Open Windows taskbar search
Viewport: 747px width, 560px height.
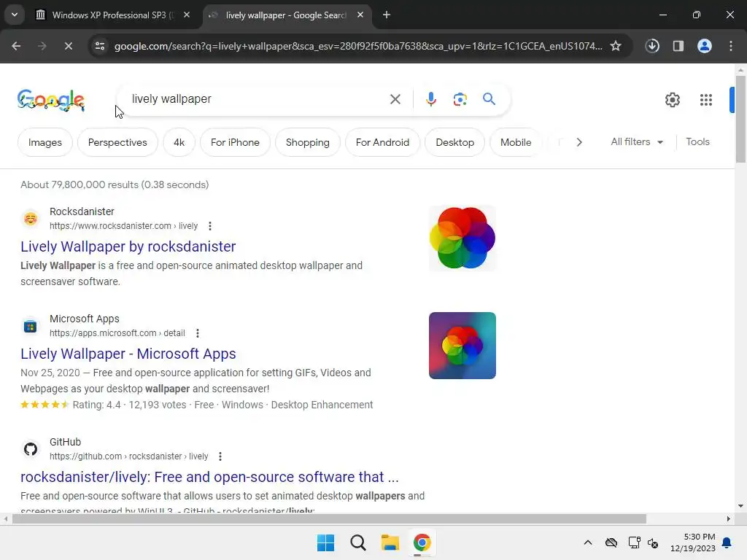pyautogui.click(x=357, y=542)
